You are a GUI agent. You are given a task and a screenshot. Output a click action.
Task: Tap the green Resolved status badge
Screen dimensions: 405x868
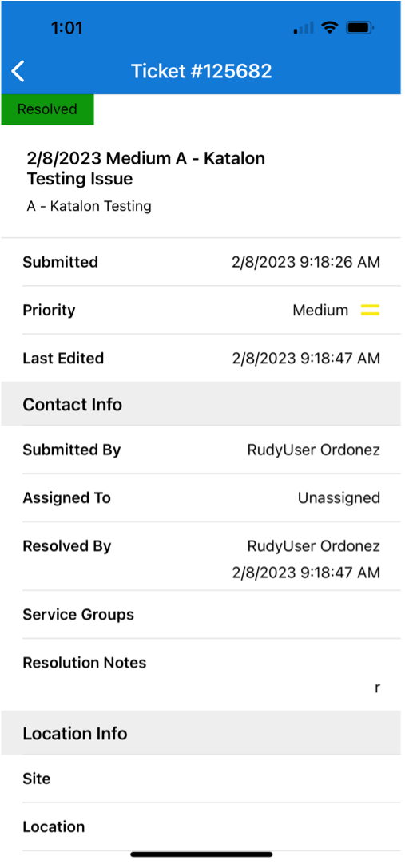(48, 109)
